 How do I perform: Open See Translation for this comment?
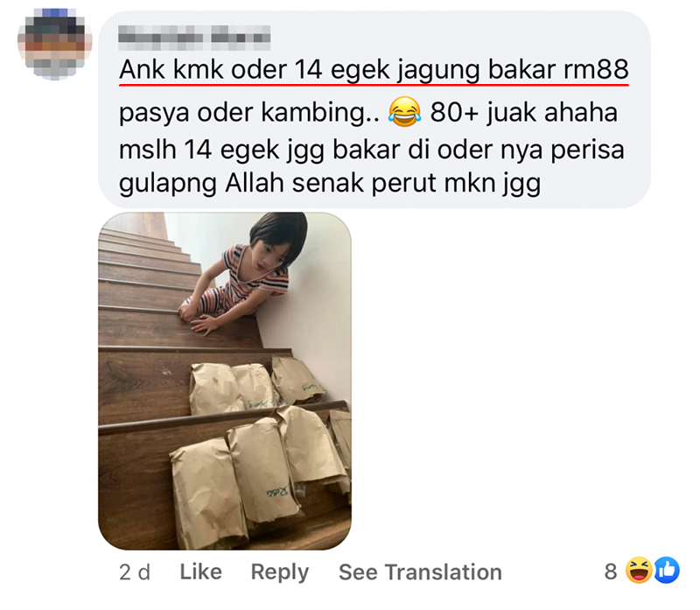[420, 572]
